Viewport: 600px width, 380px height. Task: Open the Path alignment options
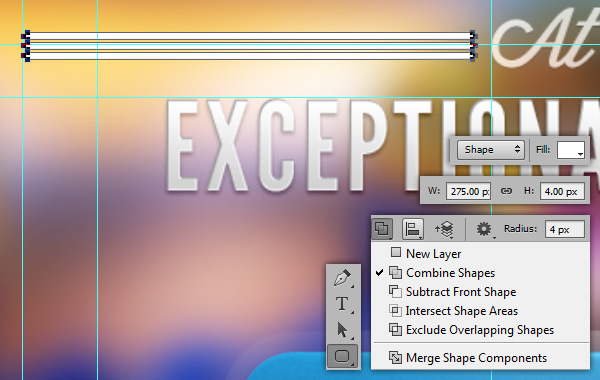click(x=413, y=229)
